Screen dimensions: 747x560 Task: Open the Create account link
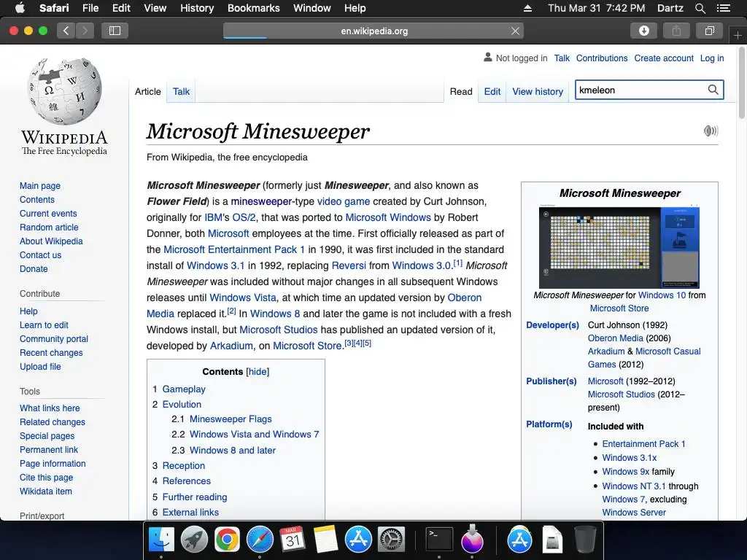coord(664,58)
